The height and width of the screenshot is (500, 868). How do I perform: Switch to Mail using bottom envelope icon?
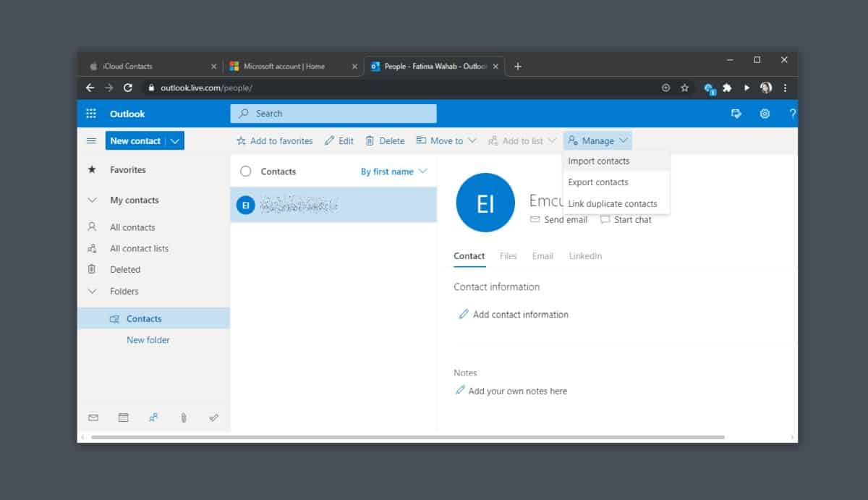click(93, 418)
